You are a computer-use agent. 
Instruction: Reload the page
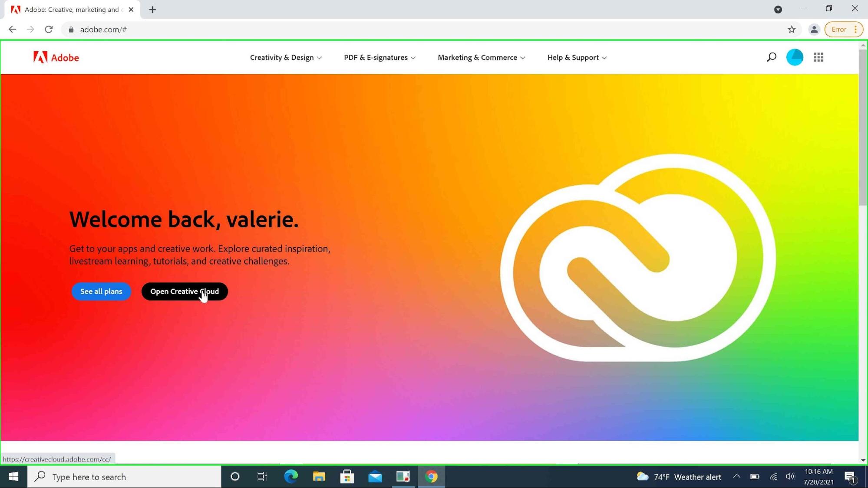pyautogui.click(x=49, y=29)
